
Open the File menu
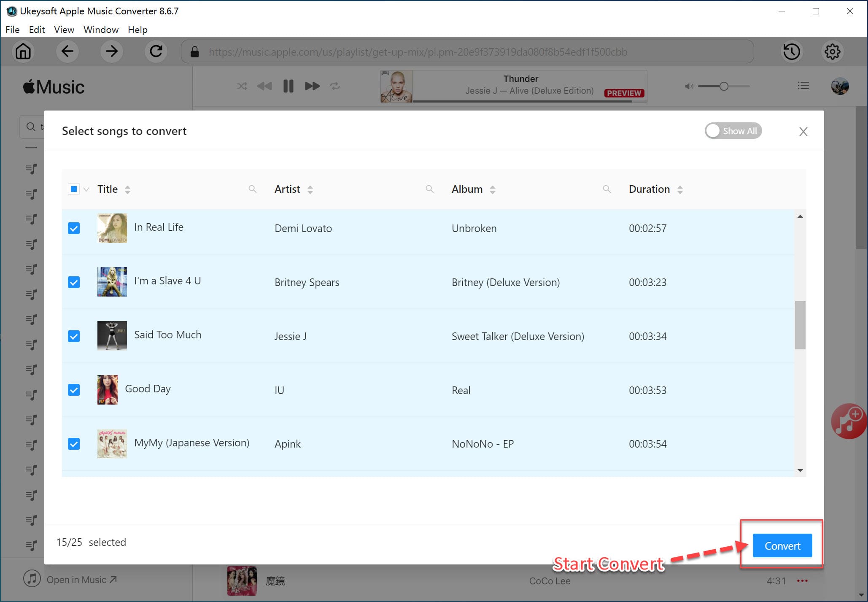(12, 29)
